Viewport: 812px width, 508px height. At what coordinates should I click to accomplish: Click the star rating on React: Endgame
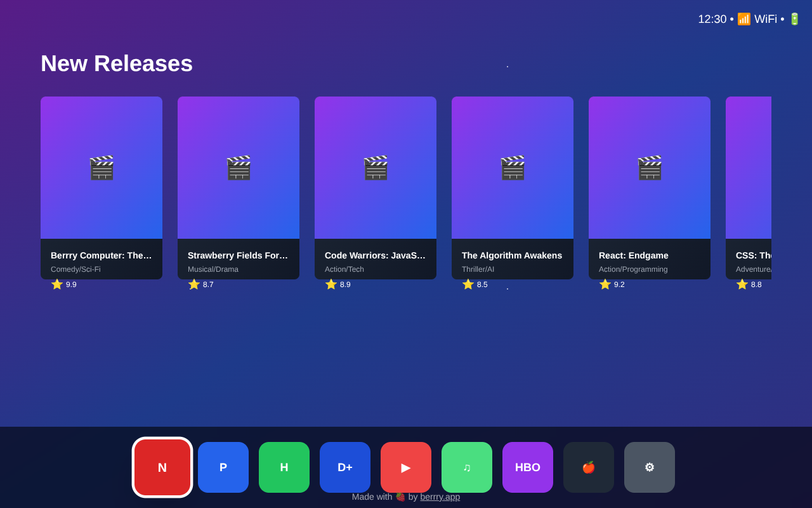click(x=606, y=284)
